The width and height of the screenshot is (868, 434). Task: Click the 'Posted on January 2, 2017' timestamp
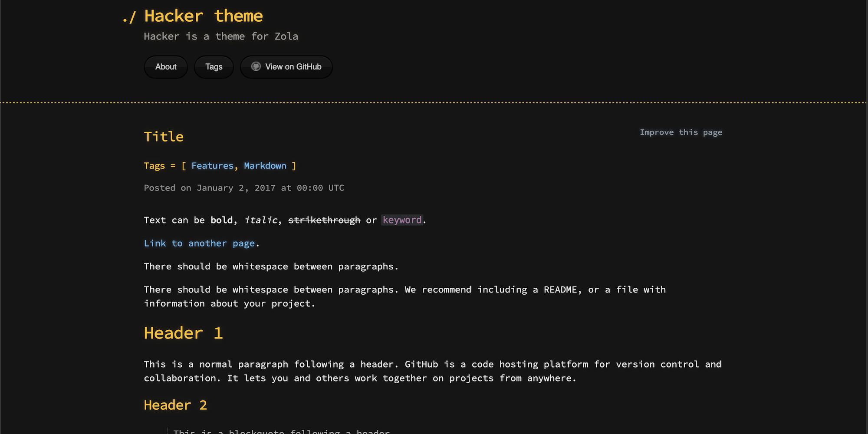coord(244,187)
